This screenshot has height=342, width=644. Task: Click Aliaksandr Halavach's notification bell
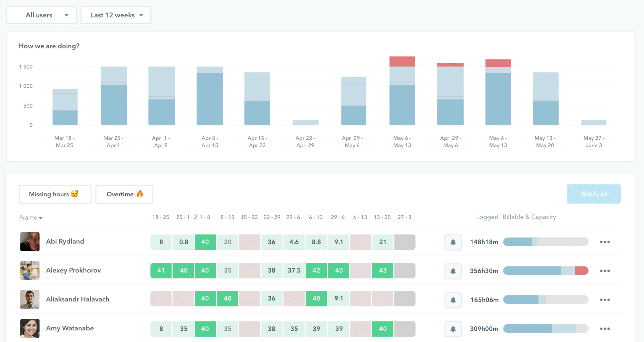453,300
